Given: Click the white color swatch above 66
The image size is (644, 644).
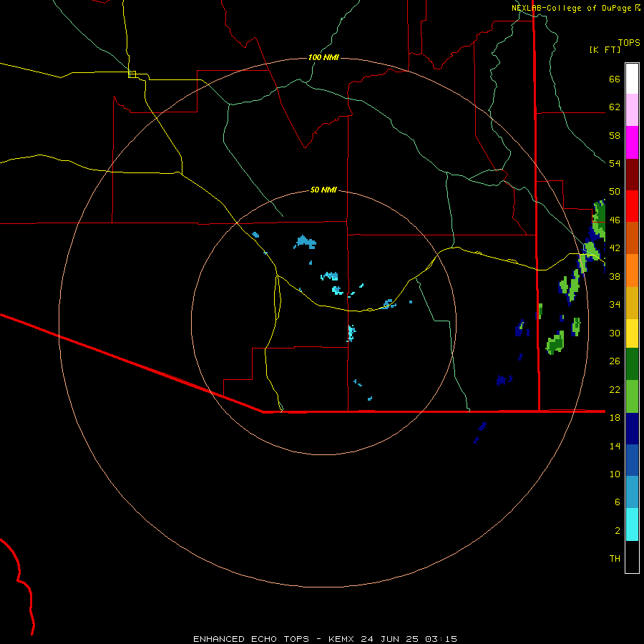Looking at the screenshot, I should pos(632,79).
